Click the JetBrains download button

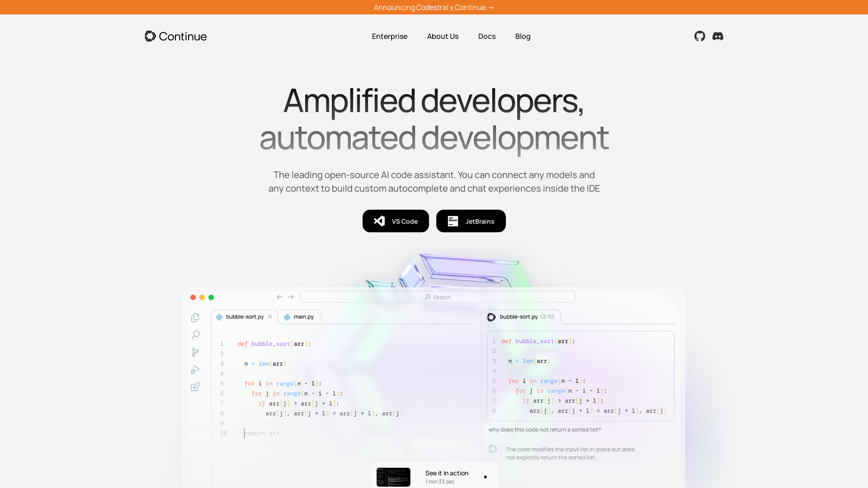click(471, 221)
